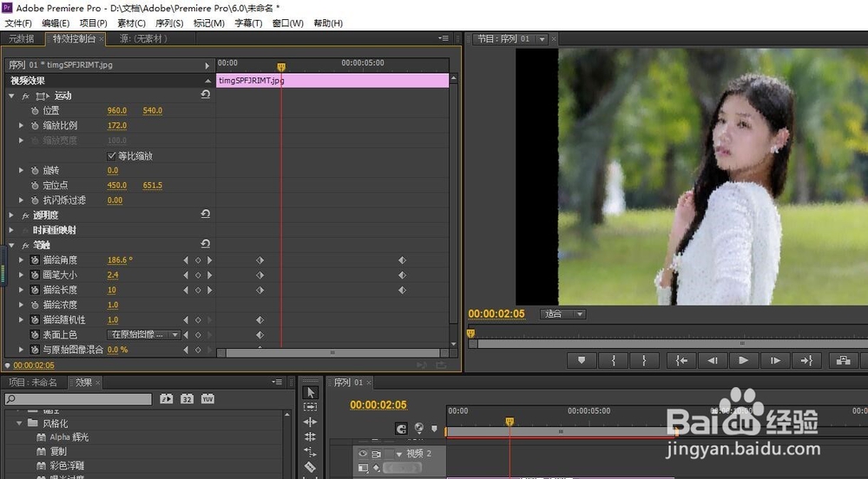Add keyframe for 描绘角度
This screenshot has width=868, height=479.
point(198,260)
